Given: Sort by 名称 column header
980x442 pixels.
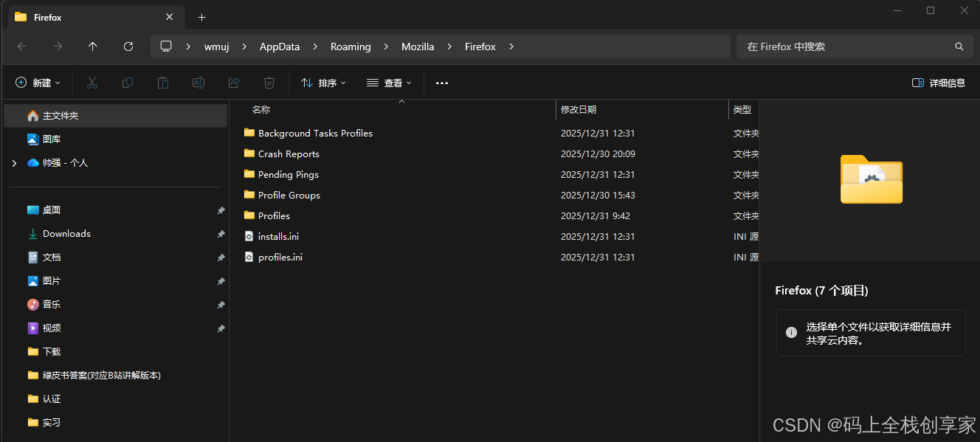Looking at the screenshot, I should pyautogui.click(x=261, y=109).
